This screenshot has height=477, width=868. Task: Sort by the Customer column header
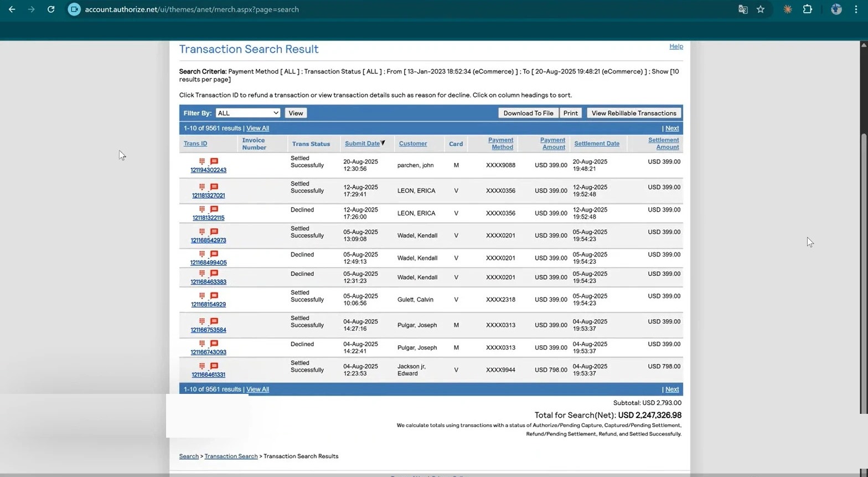pyautogui.click(x=413, y=143)
